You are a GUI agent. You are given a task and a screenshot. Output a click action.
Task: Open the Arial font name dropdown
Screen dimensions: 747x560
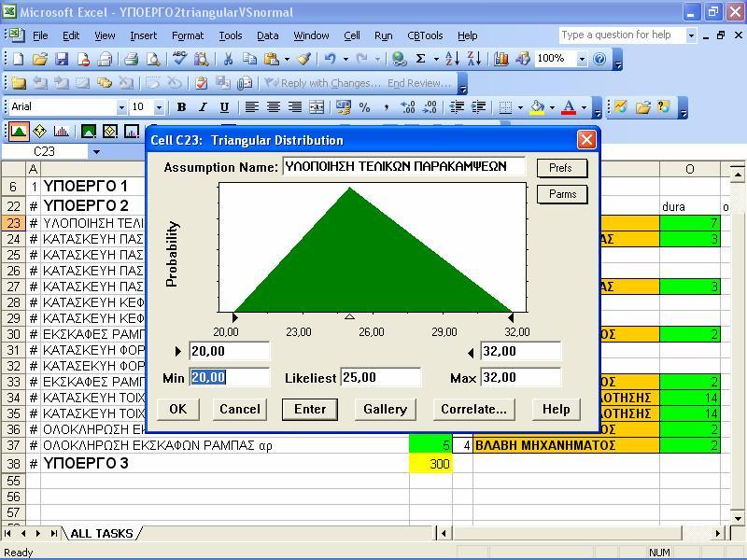coord(121,107)
